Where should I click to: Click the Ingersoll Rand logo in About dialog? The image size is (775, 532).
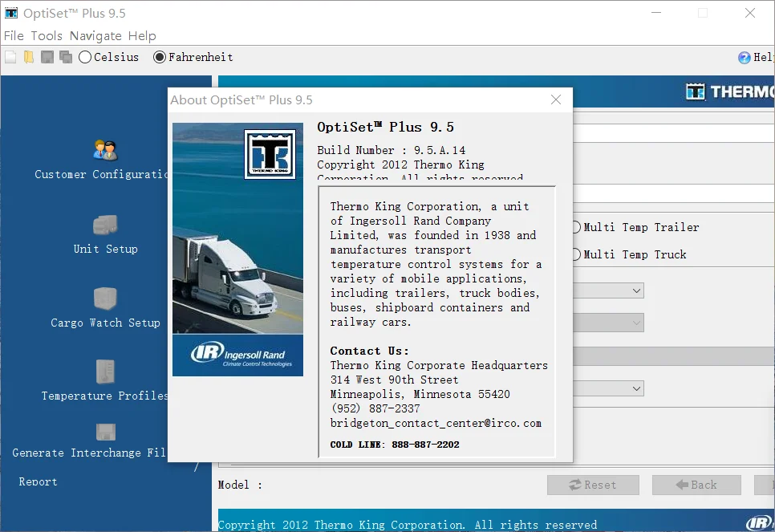[241, 355]
